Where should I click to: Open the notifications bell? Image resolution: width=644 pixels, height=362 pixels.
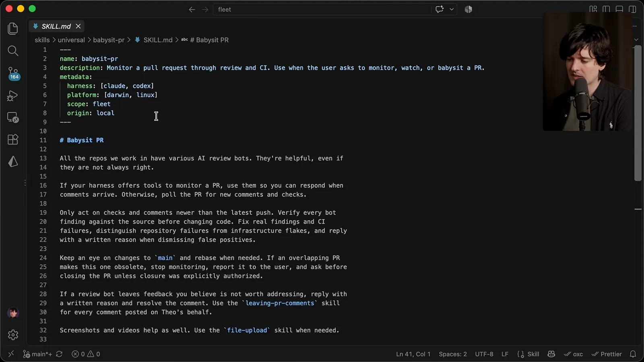[633, 354]
